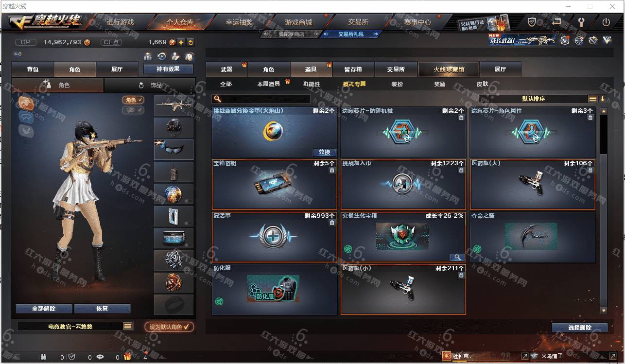Click the crosshair icon below top bar
The width and height of the screenshot is (625, 364).
(578, 40)
